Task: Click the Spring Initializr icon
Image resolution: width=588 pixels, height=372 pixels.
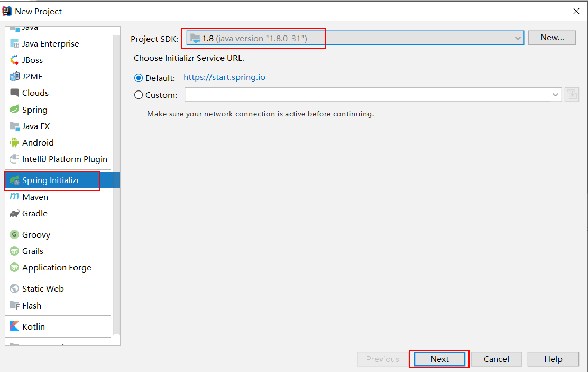Action: coord(14,180)
